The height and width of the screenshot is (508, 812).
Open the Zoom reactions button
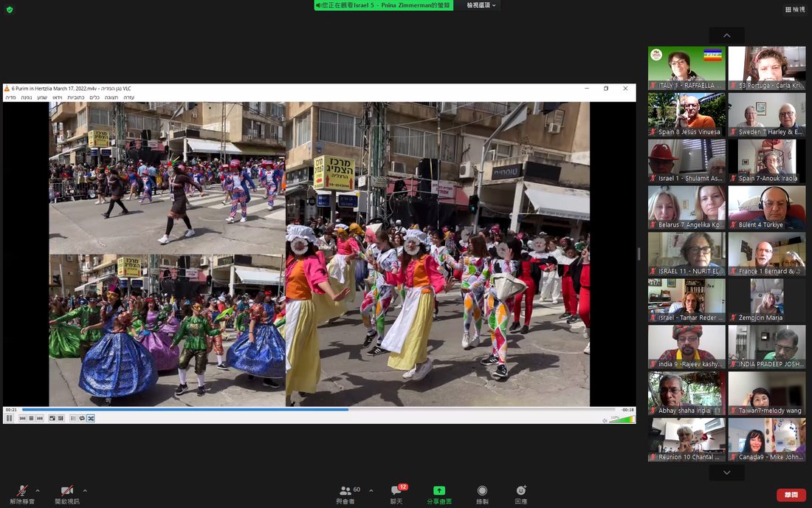tap(521, 495)
